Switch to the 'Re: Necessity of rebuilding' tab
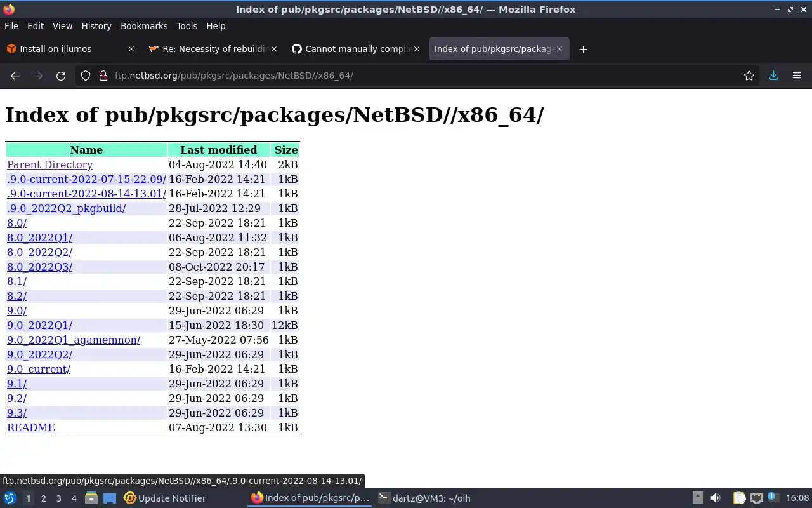 tap(213, 49)
